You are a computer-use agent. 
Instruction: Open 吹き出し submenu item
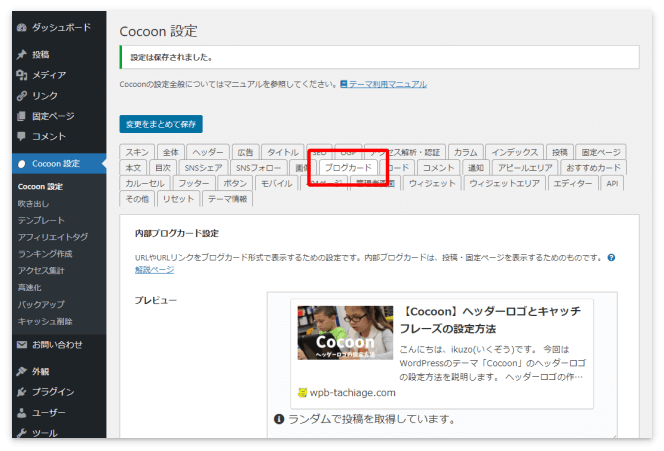33,204
